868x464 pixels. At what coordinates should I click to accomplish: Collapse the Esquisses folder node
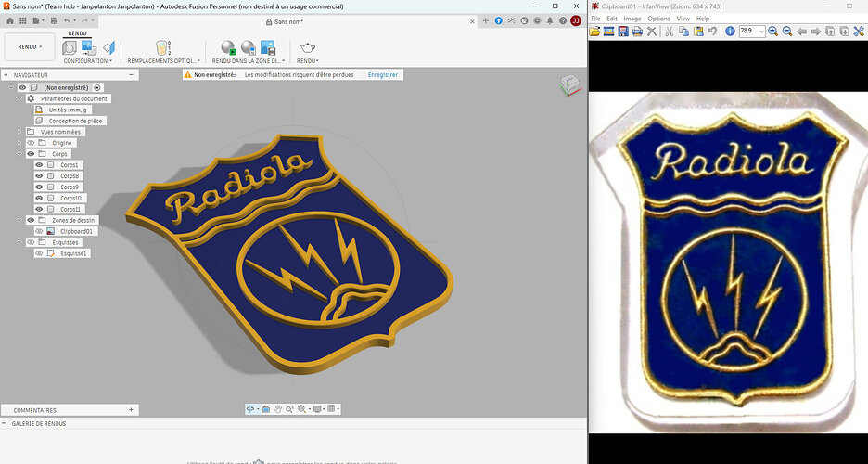click(x=19, y=242)
